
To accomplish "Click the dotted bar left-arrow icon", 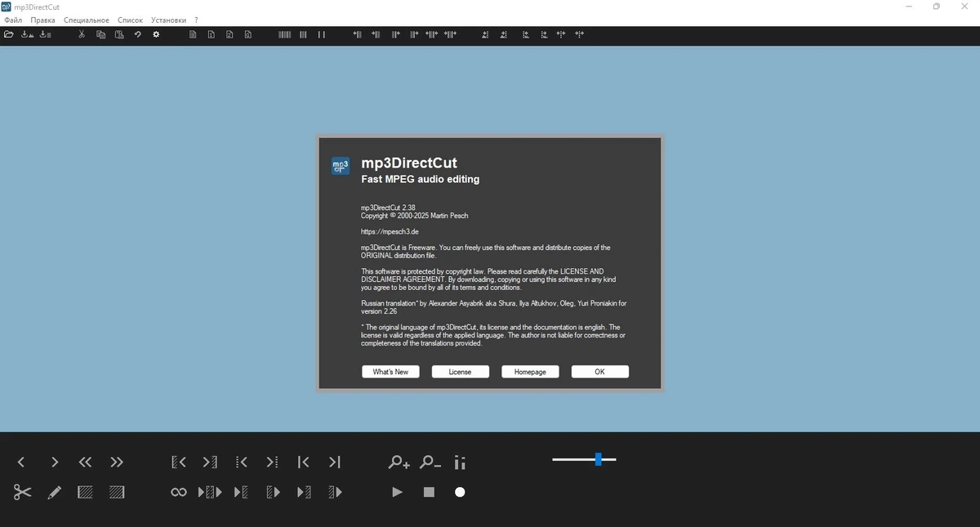I will pyautogui.click(x=242, y=462).
